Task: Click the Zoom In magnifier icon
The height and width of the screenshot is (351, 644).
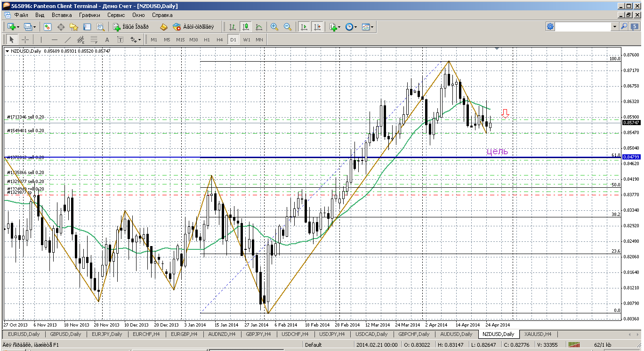Action: (x=274, y=27)
